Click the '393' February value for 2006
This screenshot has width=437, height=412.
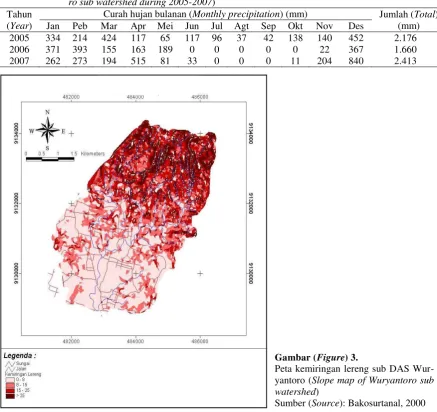pyautogui.click(x=80, y=49)
